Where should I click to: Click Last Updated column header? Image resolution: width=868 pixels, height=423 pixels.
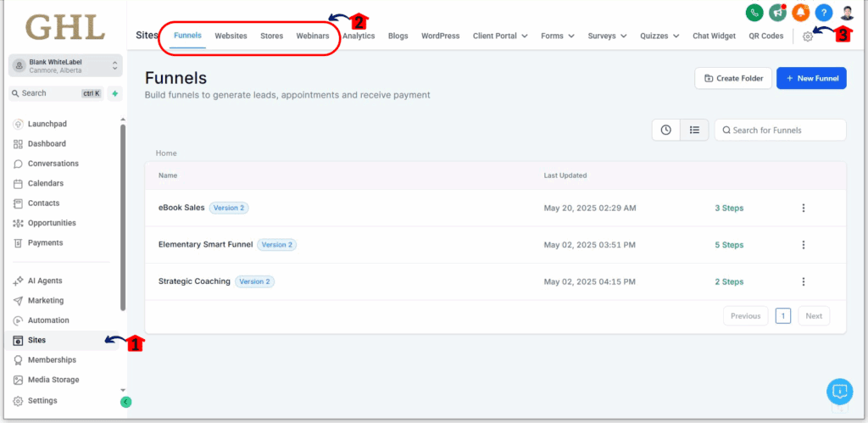565,175
